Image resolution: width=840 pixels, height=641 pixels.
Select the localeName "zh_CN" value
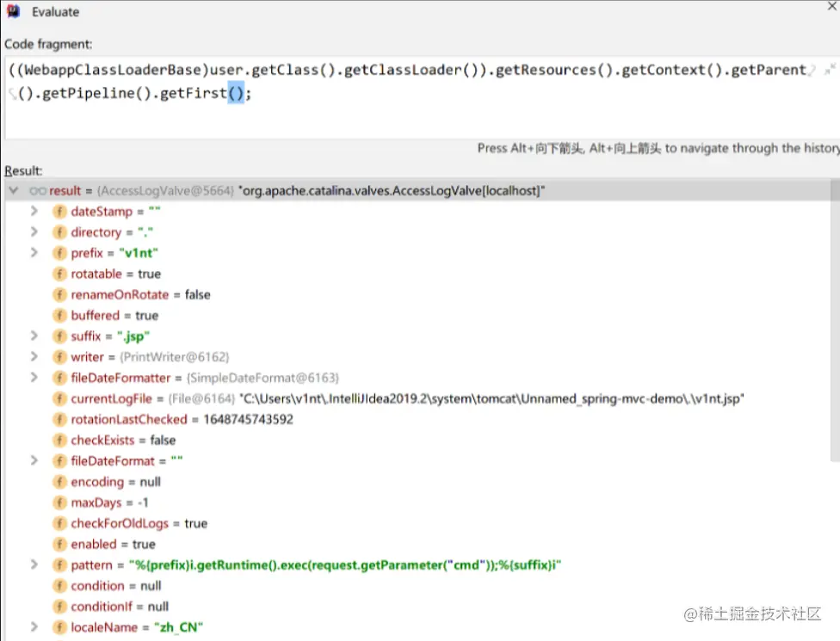(x=178, y=627)
